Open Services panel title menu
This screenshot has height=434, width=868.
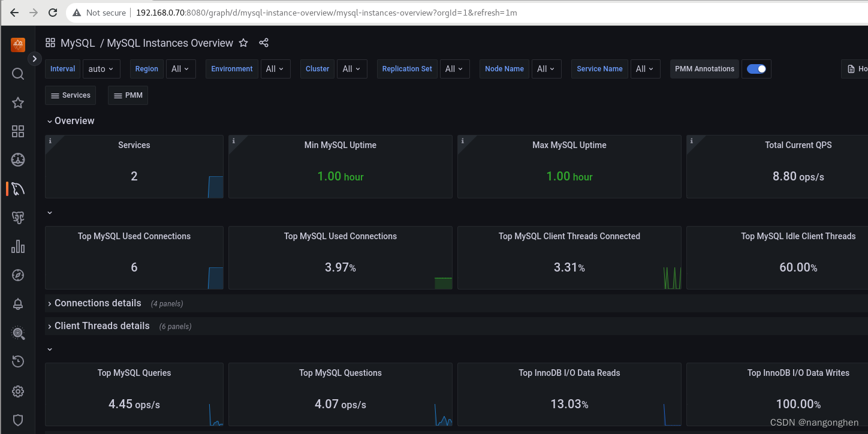[134, 145]
